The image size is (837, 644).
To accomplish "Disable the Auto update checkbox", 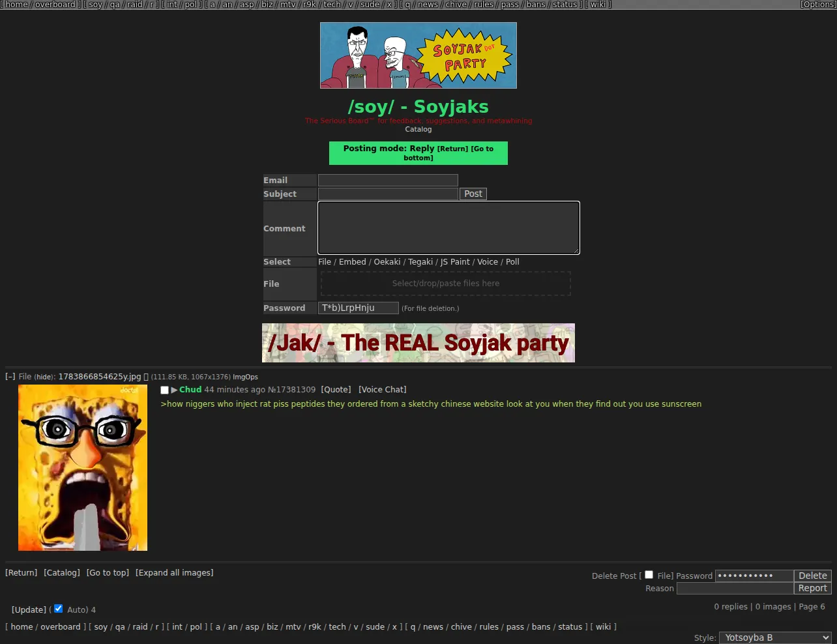I will pos(58,608).
